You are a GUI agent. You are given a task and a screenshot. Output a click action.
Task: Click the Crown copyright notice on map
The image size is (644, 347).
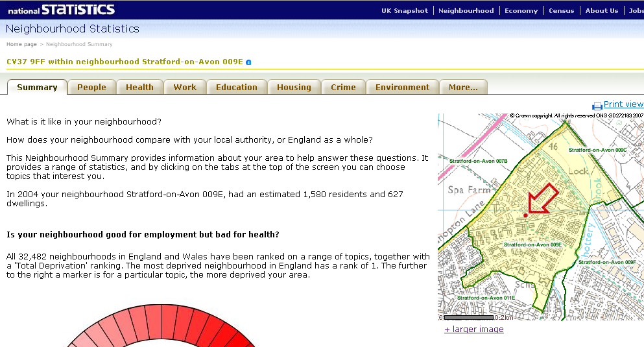point(577,116)
